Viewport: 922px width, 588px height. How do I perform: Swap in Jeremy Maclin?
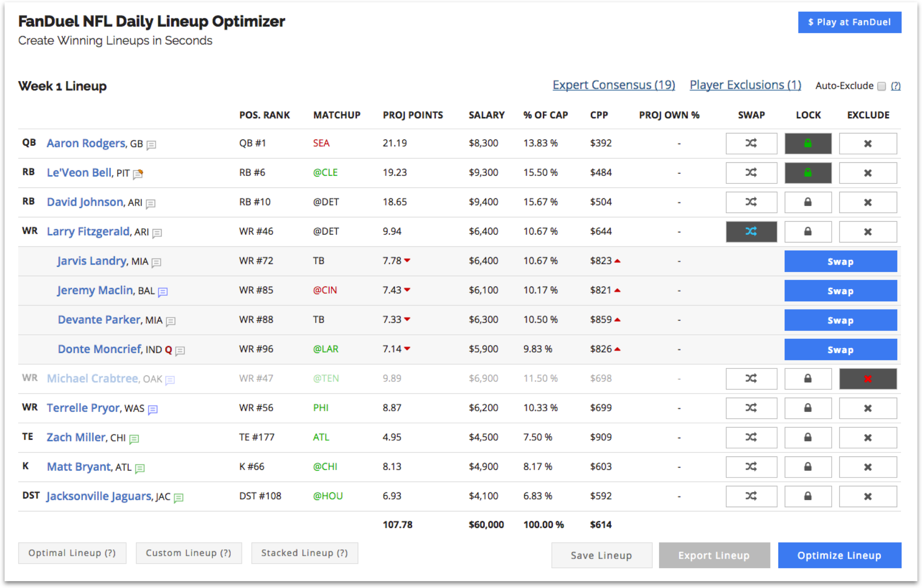pos(841,291)
